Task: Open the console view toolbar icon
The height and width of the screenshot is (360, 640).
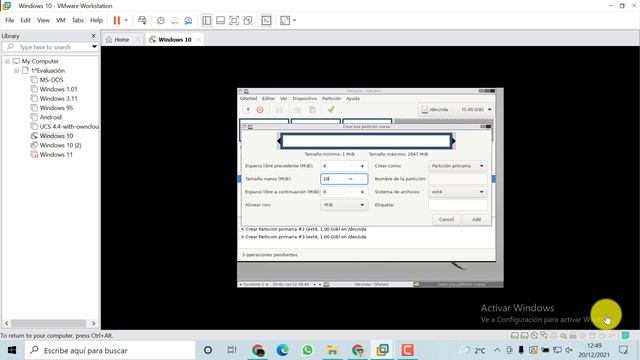Action: [266, 20]
